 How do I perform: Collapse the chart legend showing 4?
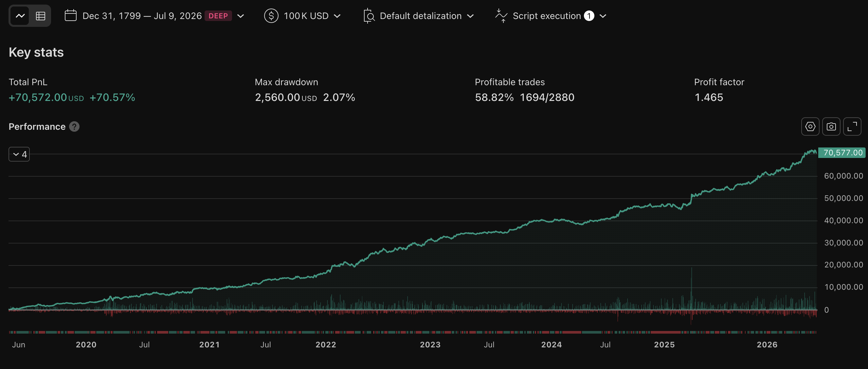click(x=19, y=154)
